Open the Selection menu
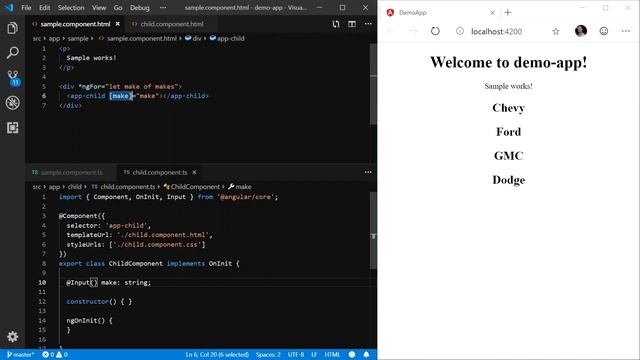 click(71, 7)
